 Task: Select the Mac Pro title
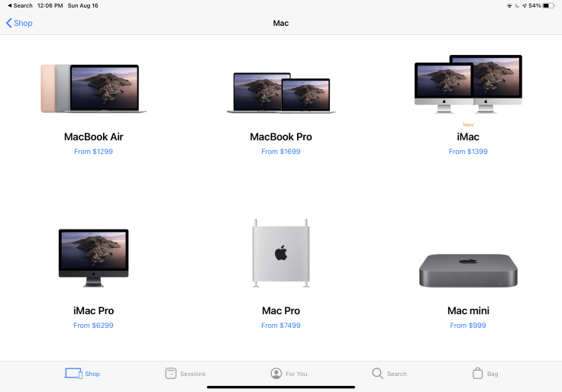(x=281, y=310)
